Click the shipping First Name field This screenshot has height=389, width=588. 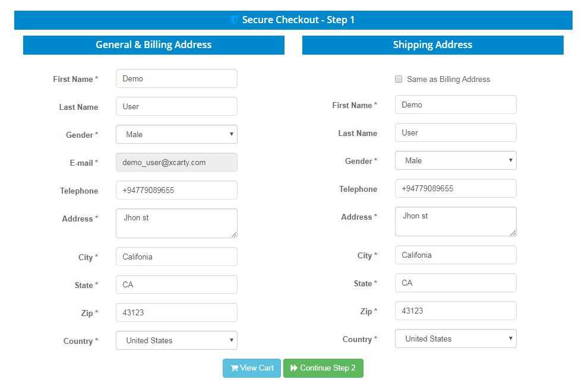(x=456, y=105)
